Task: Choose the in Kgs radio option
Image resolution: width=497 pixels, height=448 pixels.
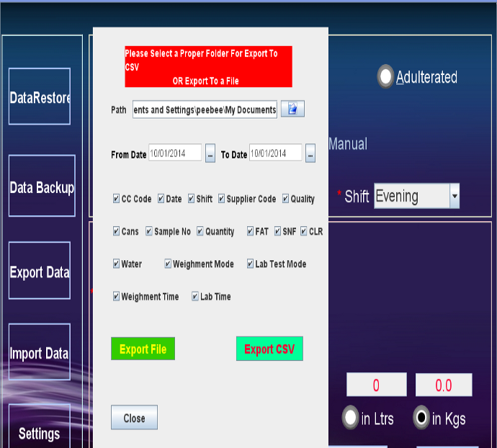Action: tap(421, 418)
